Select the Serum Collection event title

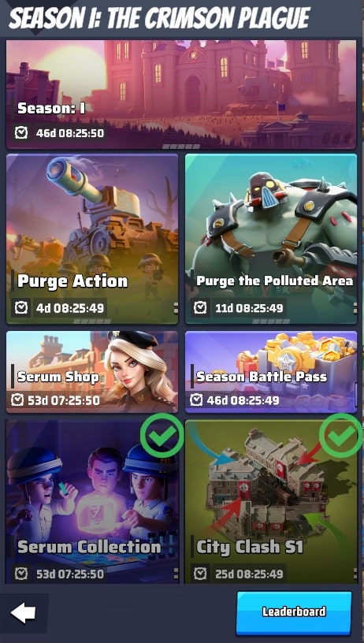tap(89, 547)
